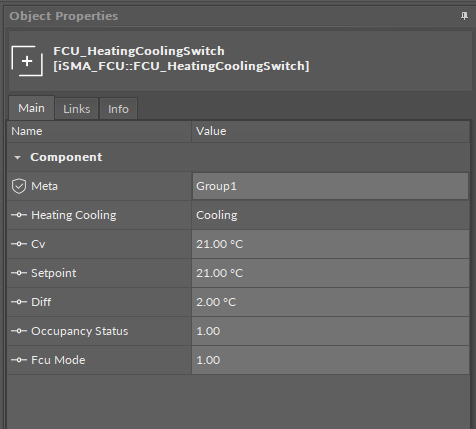This screenshot has width=476, height=429.
Task: Click the slot icon next to Setpoint
Action: pyautogui.click(x=19, y=273)
